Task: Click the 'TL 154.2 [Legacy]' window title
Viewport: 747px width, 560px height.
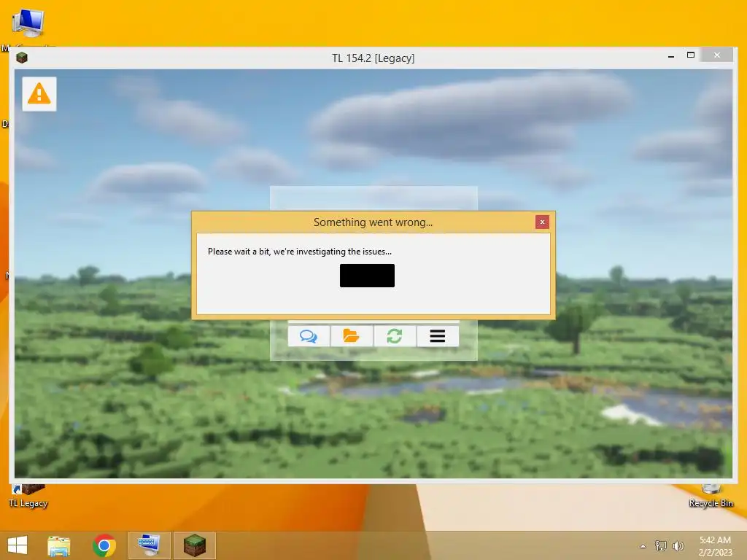Action: click(373, 58)
